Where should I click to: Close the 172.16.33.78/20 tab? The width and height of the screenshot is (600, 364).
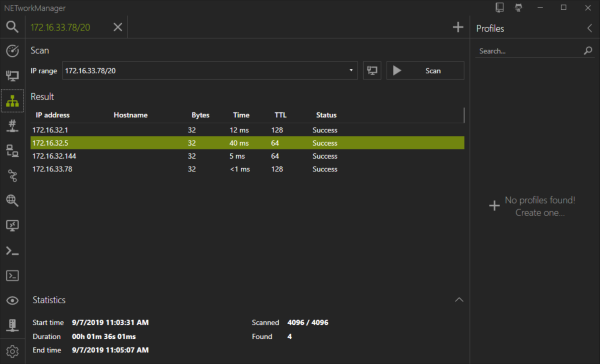118,27
